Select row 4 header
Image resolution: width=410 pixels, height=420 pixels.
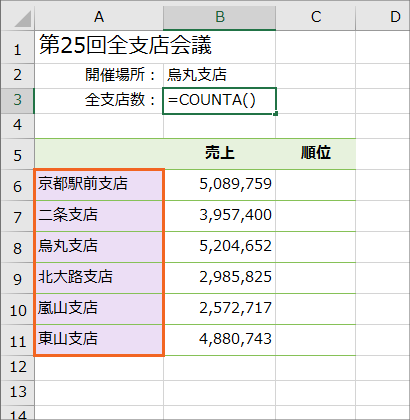pyautogui.click(x=17, y=126)
